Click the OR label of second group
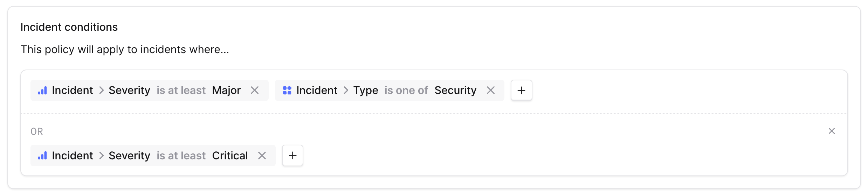Image resolution: width=868 pixels, height=195 pixels. 37,132
